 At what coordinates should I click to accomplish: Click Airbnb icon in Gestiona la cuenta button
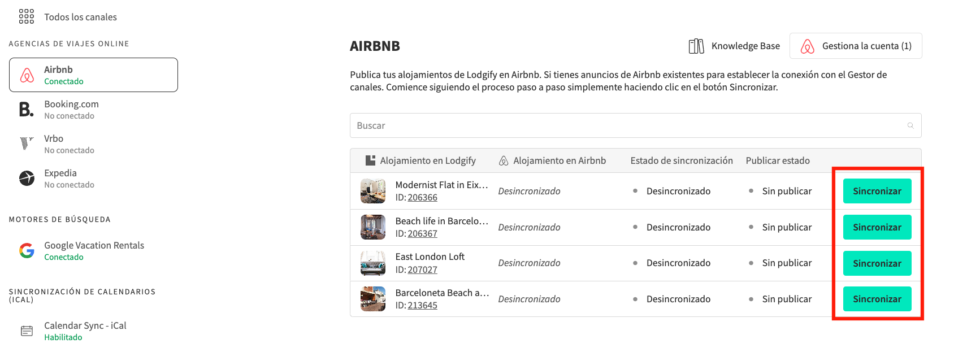(808, 46)
